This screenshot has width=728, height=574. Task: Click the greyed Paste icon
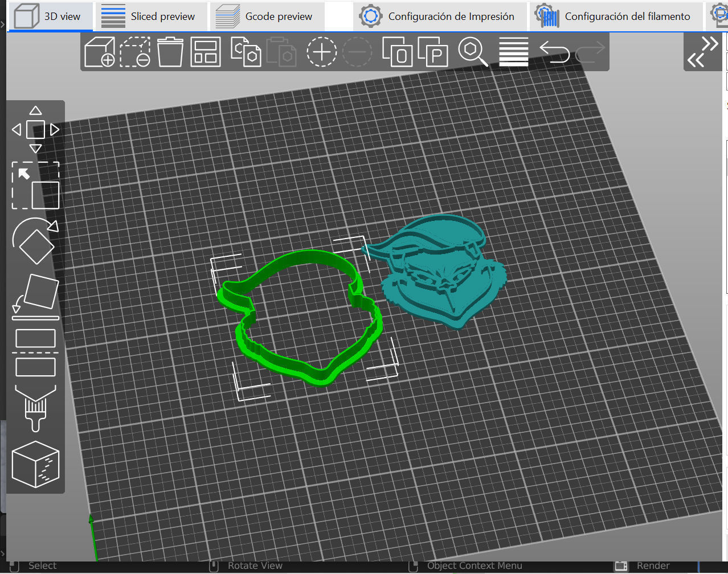pos(282,52)
